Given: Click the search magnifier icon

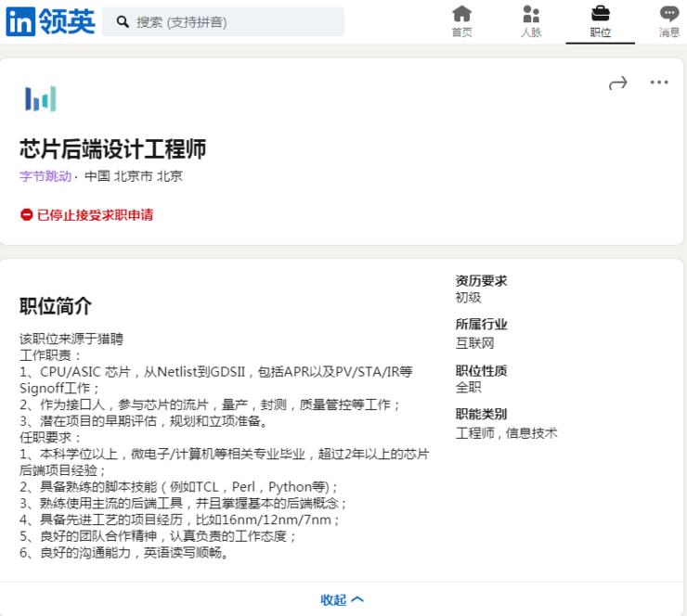Looking at the screenshot, I should click(123, 22).
